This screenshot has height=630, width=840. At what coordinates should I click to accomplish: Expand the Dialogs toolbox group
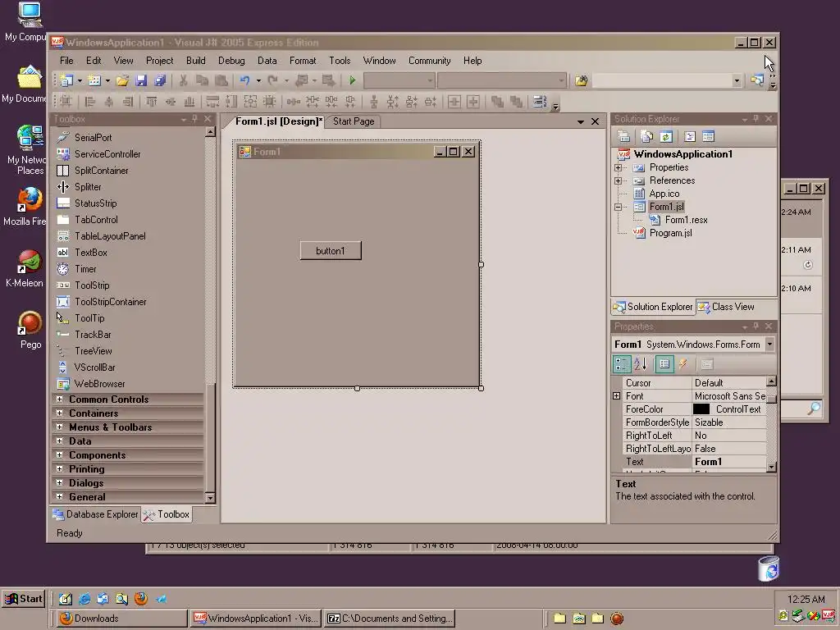[x=59, y=482]
